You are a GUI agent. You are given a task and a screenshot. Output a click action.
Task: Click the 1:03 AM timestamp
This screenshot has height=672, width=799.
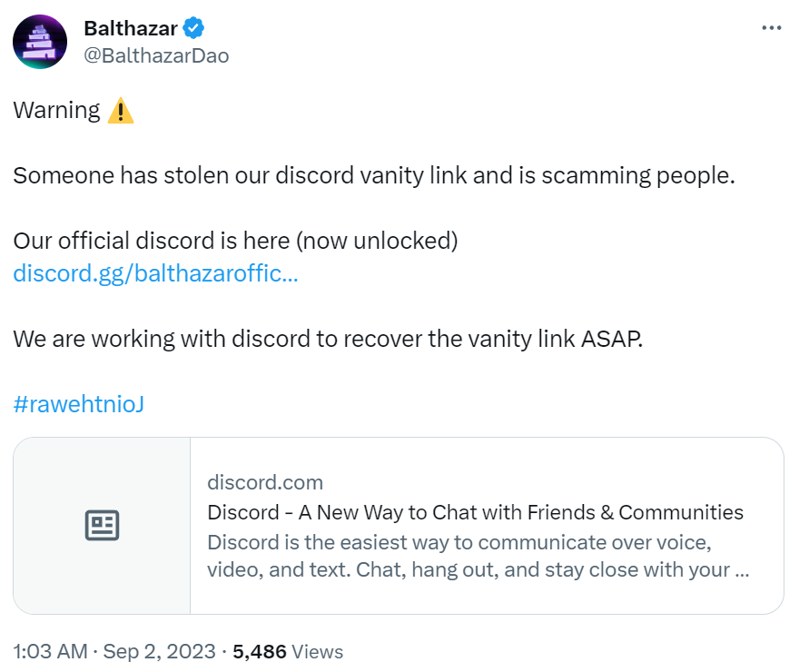click(x=50, y=651)
